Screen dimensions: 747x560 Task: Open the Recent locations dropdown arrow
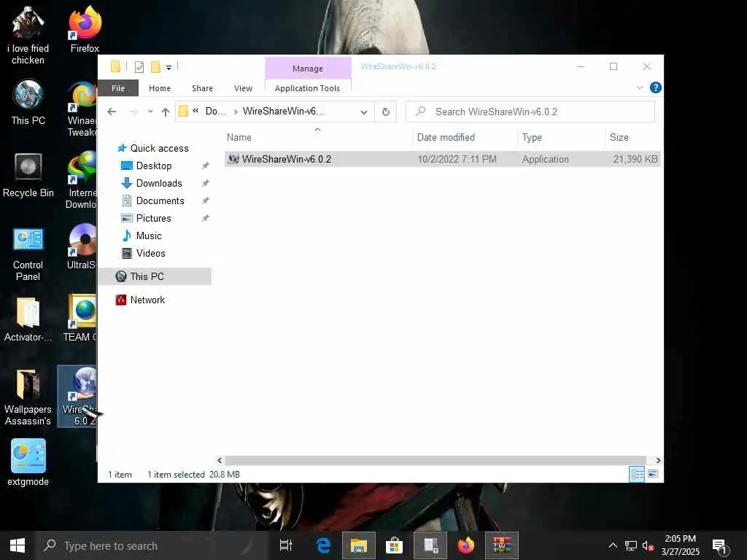(x=150, y=112)
